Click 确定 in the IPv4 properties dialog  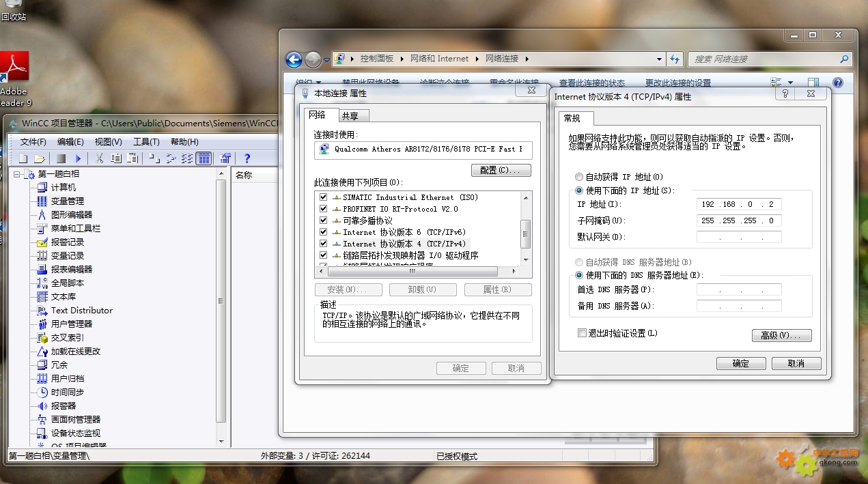click(741, 363)
